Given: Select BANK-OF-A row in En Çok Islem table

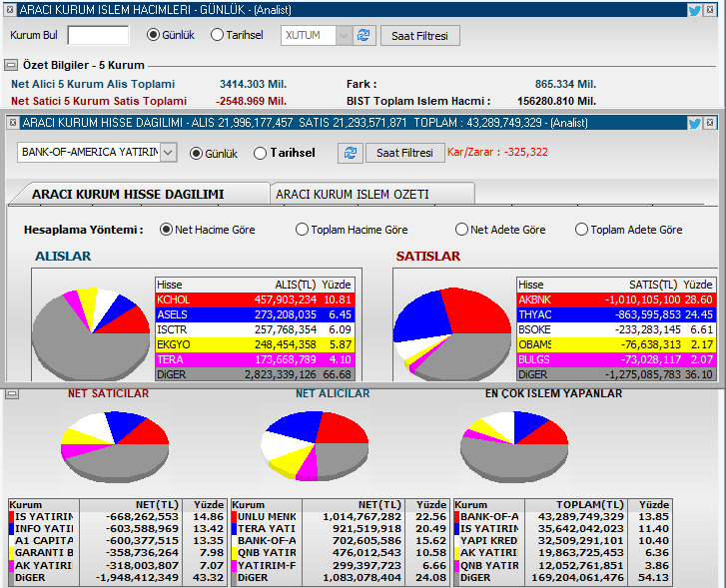Looking at the screenshot, I should [562, 517].
